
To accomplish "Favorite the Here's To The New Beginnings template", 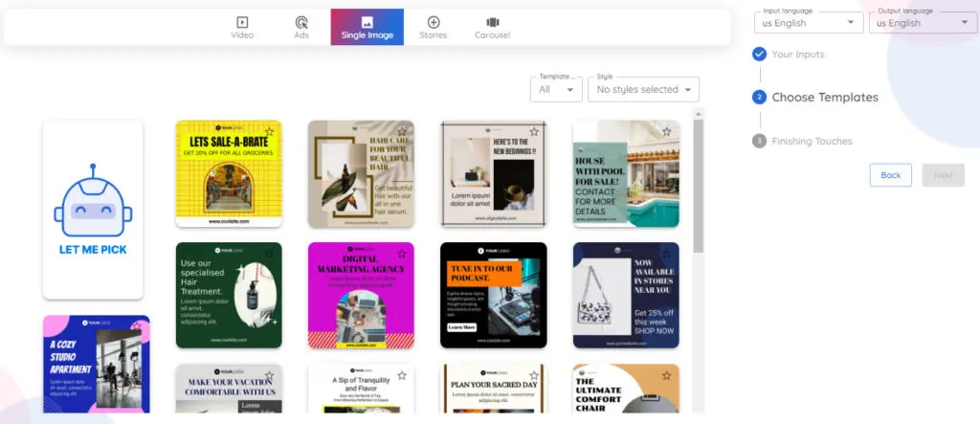I will 534,131.
